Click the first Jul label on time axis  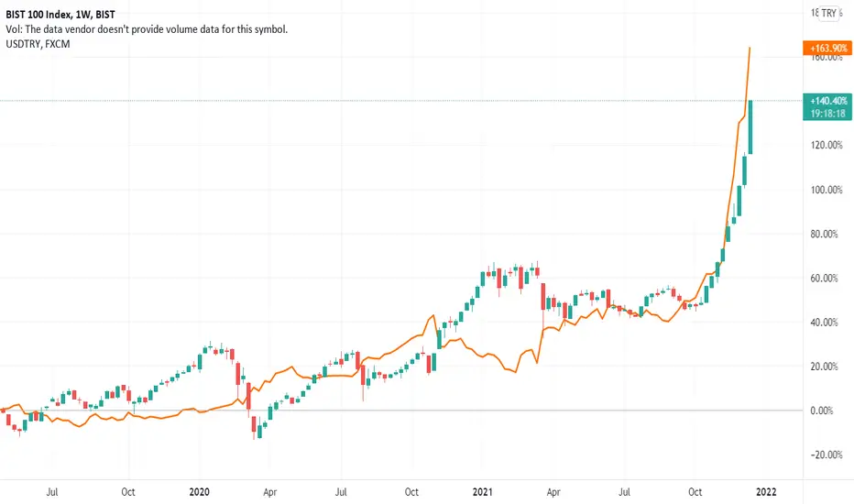(x=51, y=492)
